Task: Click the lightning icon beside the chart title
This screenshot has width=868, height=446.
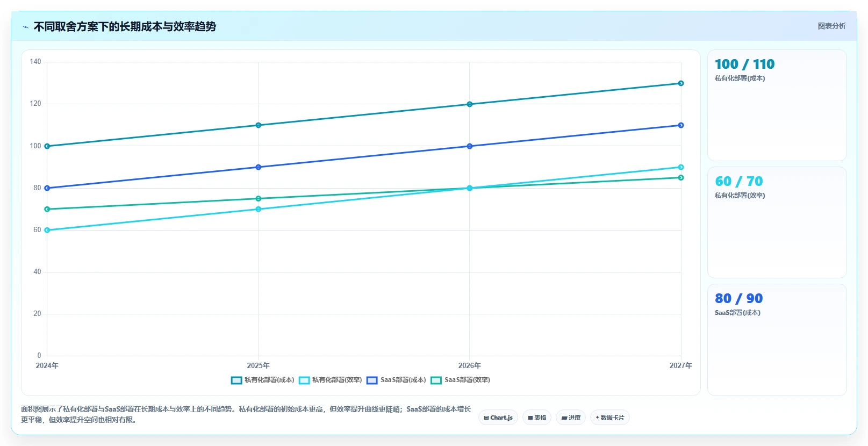Action: [x=25, y=27]
